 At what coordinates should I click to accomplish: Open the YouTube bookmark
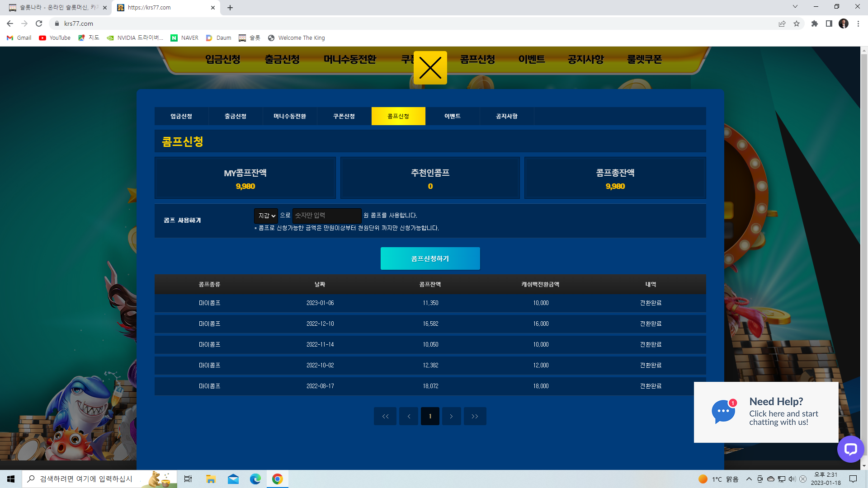(55, 38)
